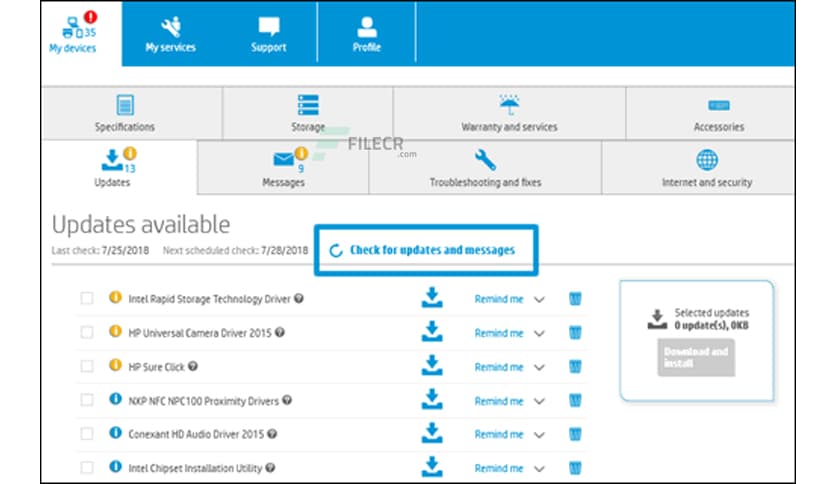Click Remind me for Intel Chipset Installation Utility
Image resolution: width=836 pixels, height=484 pixels.
tap(499, 469)
